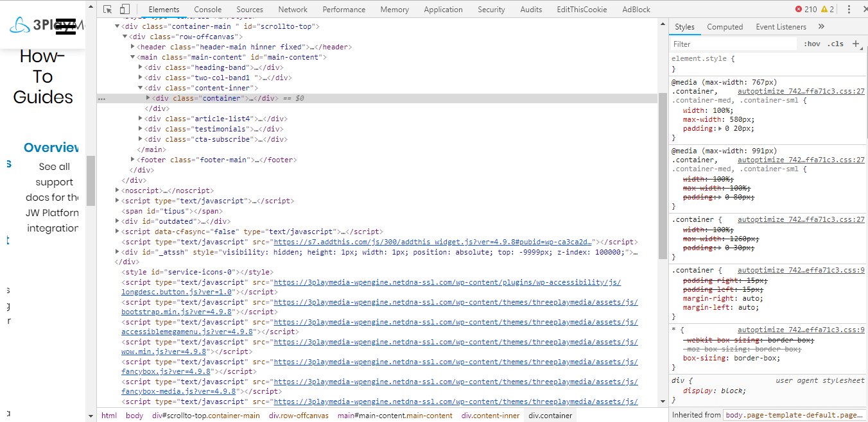868x422 pixels.
Task: Expand the div#outdated node
Action: pyautogui.click(x=117, y=222)
